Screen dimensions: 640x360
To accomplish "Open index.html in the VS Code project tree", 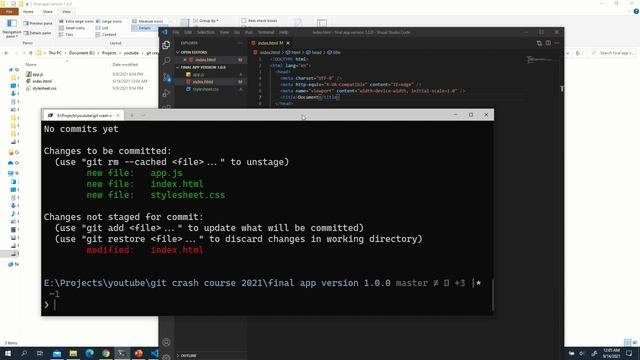I will [x=203, y=82].
